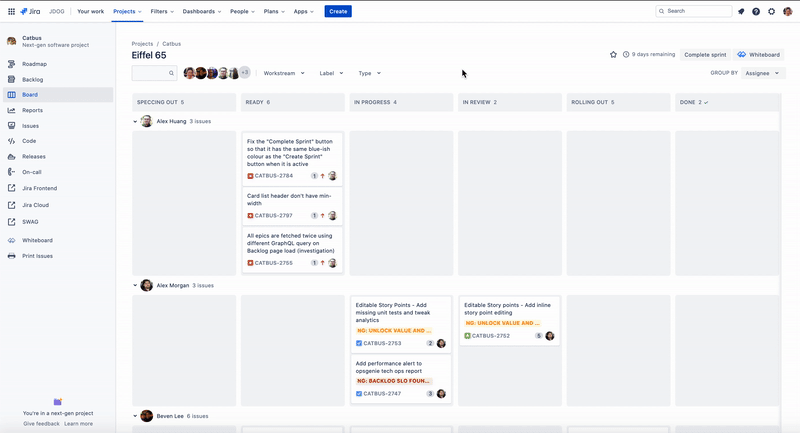800x433 pixels.
Task: Click Projects breadcrumb link
Action: point(142,44)
